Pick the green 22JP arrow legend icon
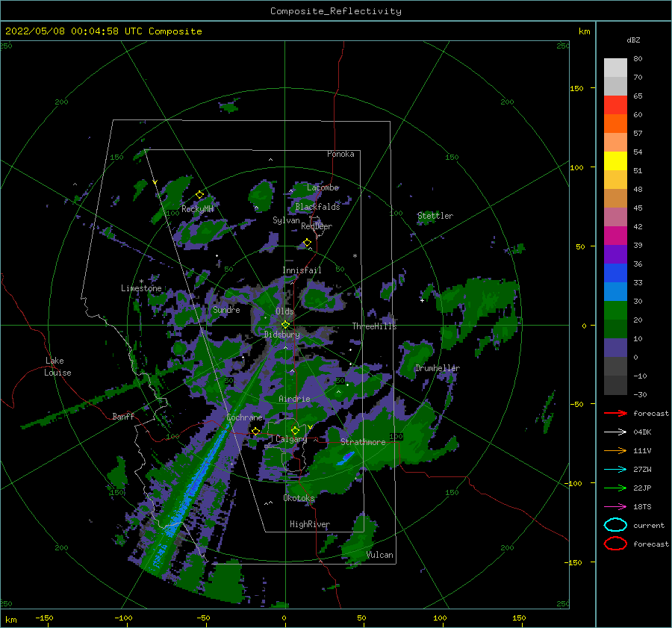 point(615,488)
